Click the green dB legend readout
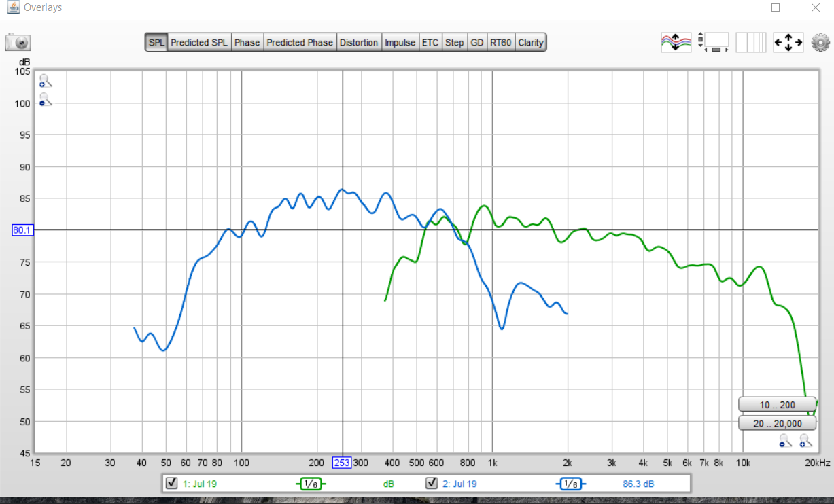Screen dimensions: 834x504 388,484
